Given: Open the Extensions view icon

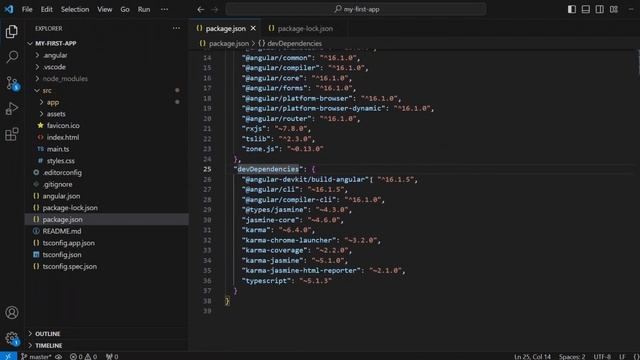Looking at the screenshot, I should click(12, 134).
